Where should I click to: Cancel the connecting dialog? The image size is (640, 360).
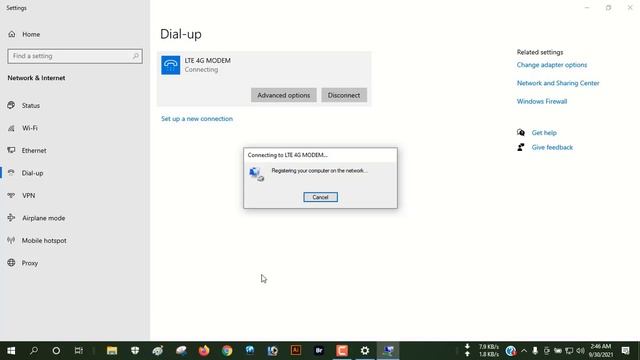[320, 197]
